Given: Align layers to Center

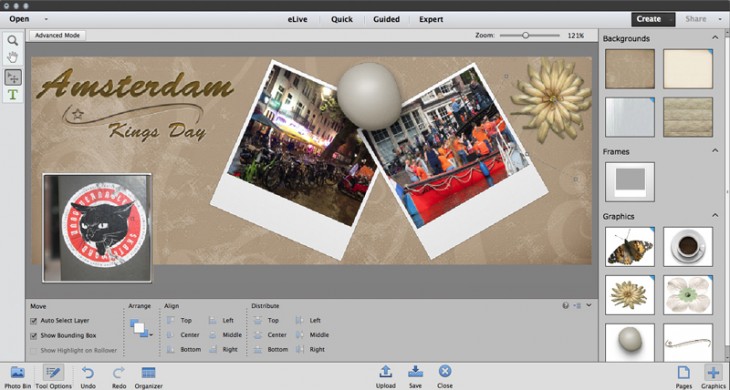Looking at the screenshot, I should click(x=183, y=335).
